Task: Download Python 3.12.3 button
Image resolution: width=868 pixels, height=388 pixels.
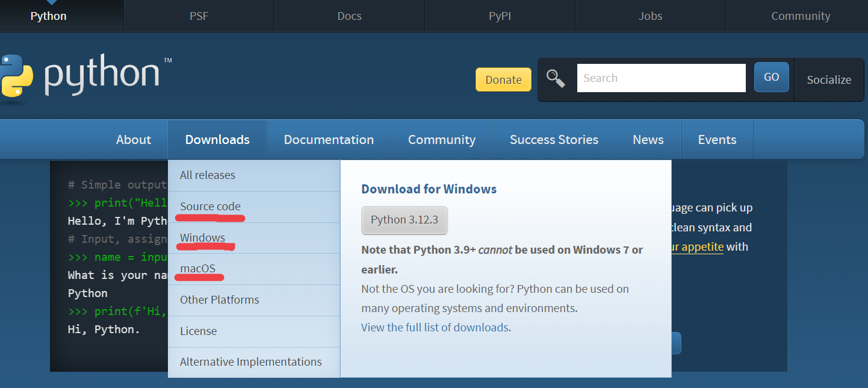Action: tap(405, 221)
